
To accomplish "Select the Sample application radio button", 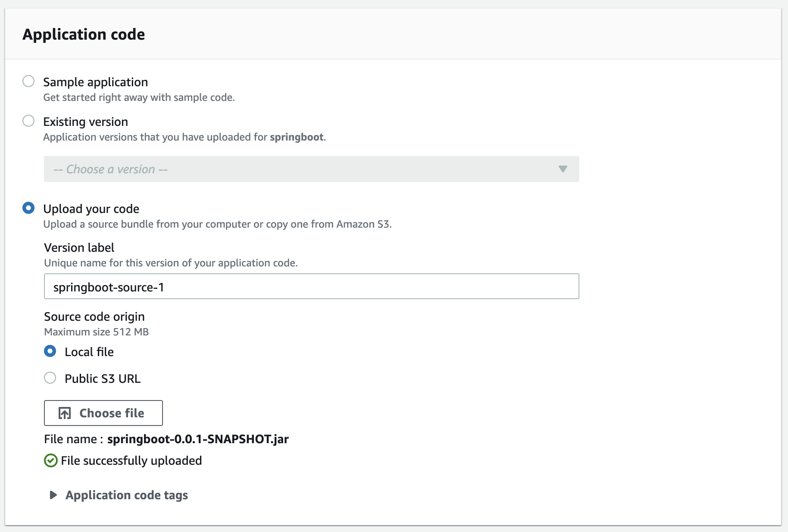I will [x=28, y=81].
